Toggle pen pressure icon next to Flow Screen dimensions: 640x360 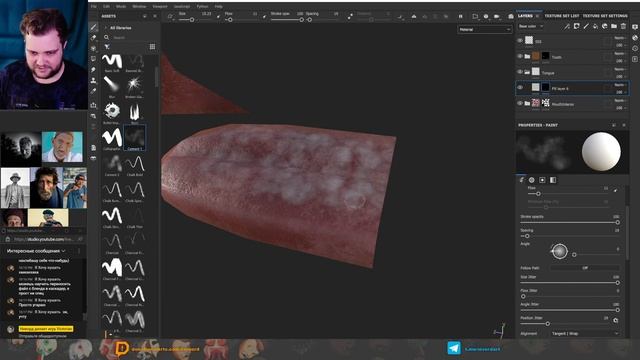pyautogui.click(x=264, y=16)
